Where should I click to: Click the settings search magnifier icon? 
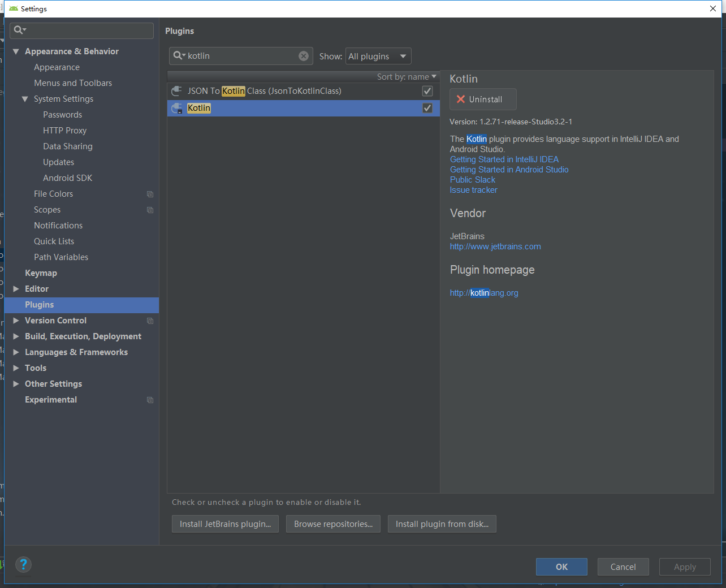tap(19, 30)
